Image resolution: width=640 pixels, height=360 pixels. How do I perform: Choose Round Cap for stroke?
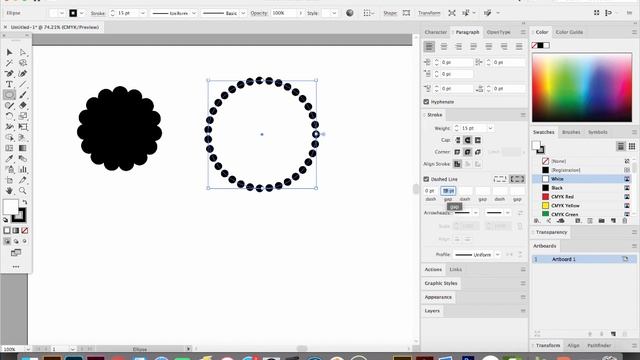(x=467, y=140)
